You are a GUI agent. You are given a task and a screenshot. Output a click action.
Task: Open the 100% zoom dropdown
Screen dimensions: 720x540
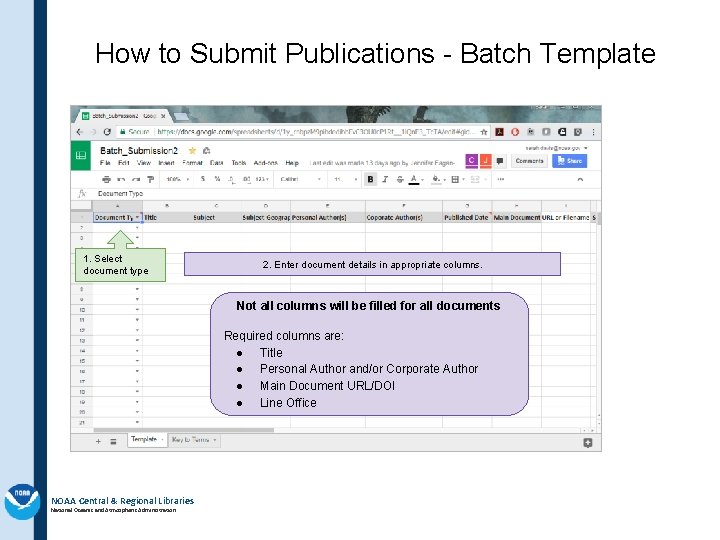click(x=177, y=179)
